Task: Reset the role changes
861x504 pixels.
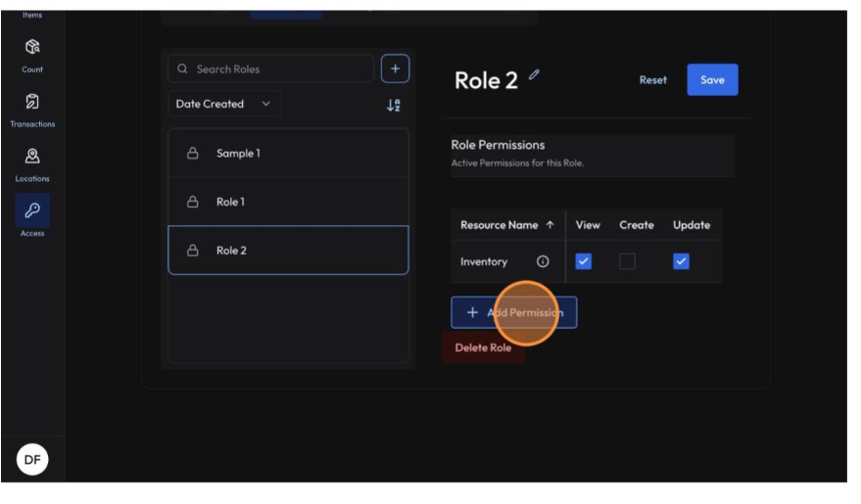Action: coord(653,80)
